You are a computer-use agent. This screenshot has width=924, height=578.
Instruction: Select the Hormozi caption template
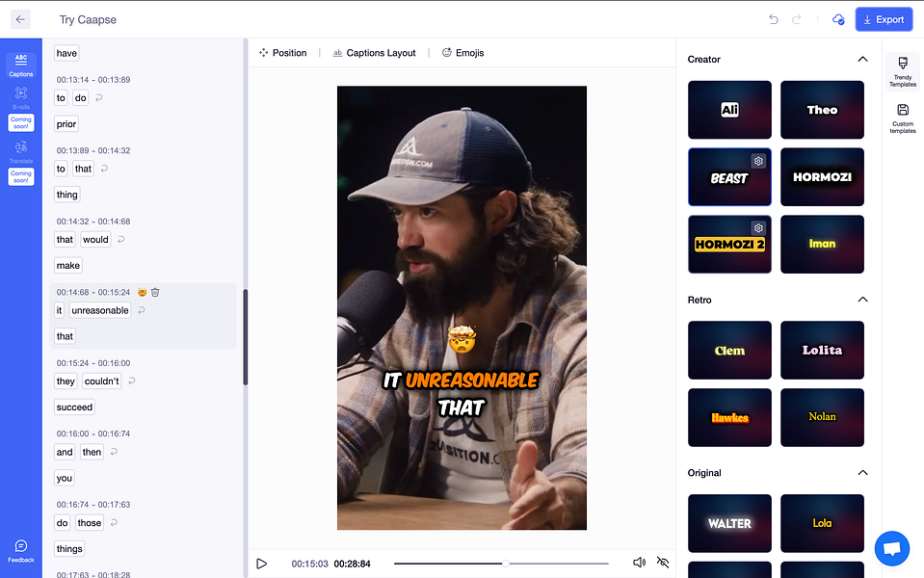click(822, 176)
